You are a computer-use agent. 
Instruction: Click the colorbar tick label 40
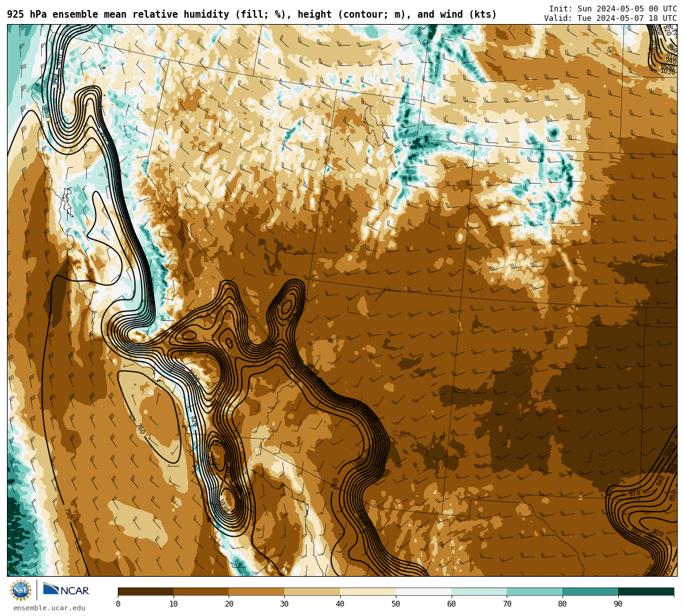(x=340, y=604)
